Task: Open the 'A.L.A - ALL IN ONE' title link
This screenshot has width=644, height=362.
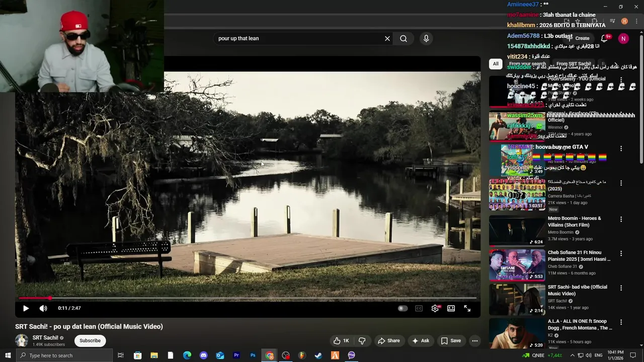Action: point(580,324)
